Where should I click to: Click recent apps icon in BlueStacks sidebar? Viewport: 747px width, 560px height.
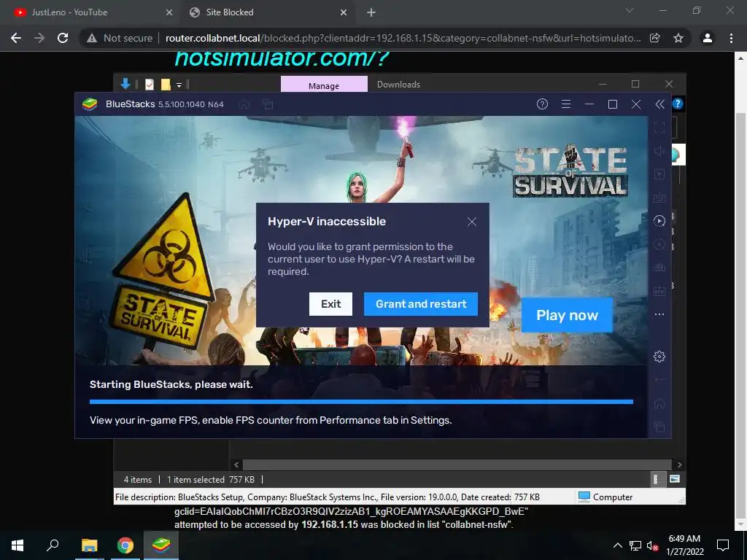pyautogui.click(x=659, y=427)
